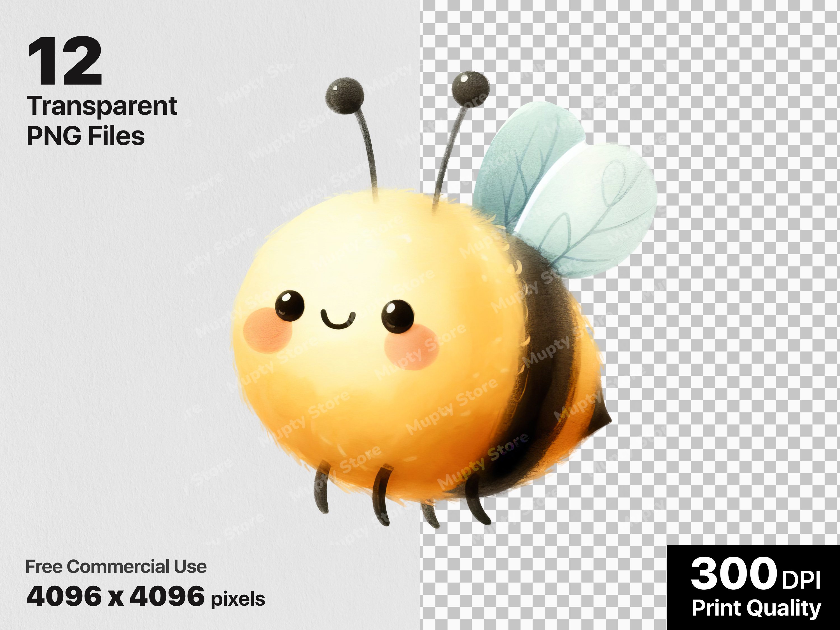Screen dimensions: 840x630
Task: Select the large number 12 heading
Action: coord(65,61)
